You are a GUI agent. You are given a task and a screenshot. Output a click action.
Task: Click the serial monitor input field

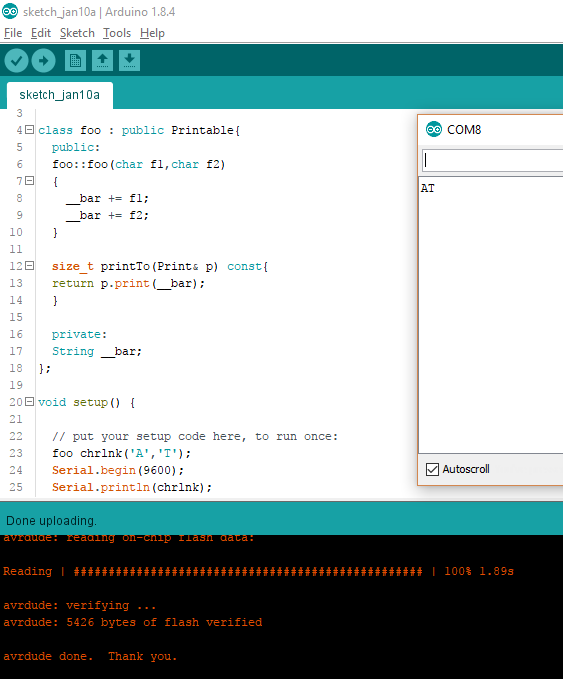tap(493, 161)
